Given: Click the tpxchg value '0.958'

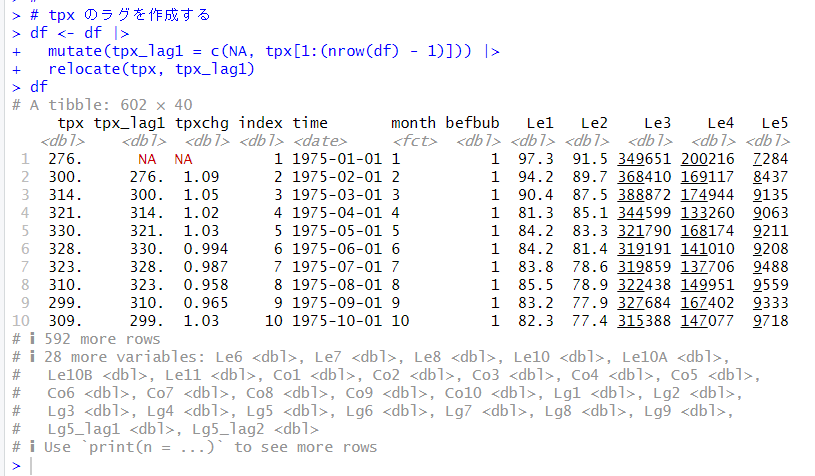Looking at the screenshot, I should 206,285.
